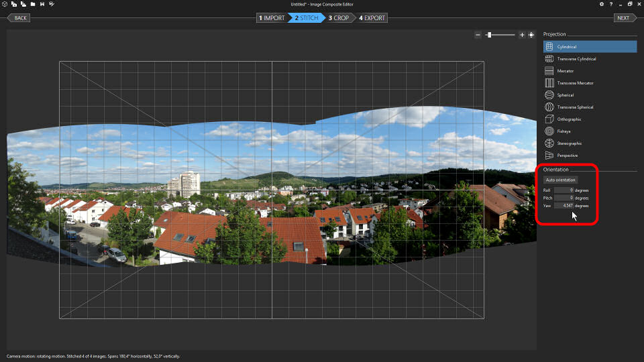Image resolution: width=644 pixels, height=362 pixels.
Task: Open the settings gear icon
Action: pos(601,4)
